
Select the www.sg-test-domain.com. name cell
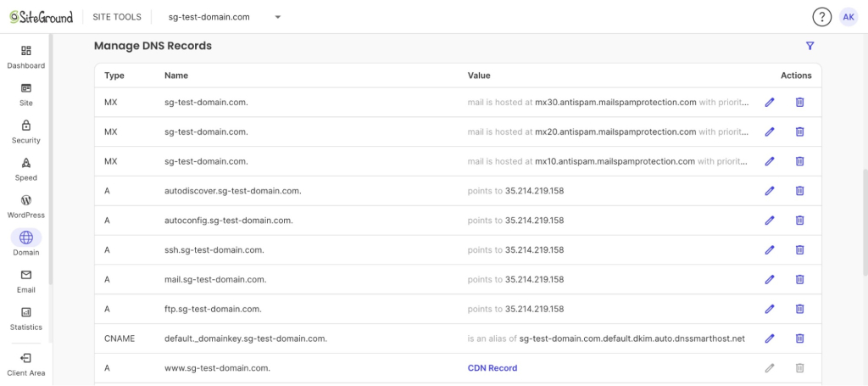point(217,367)
